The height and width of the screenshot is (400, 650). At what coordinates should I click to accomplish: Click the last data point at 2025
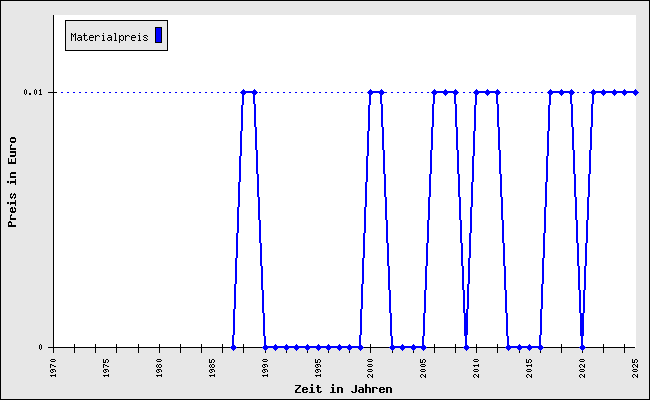click(635, 92)
